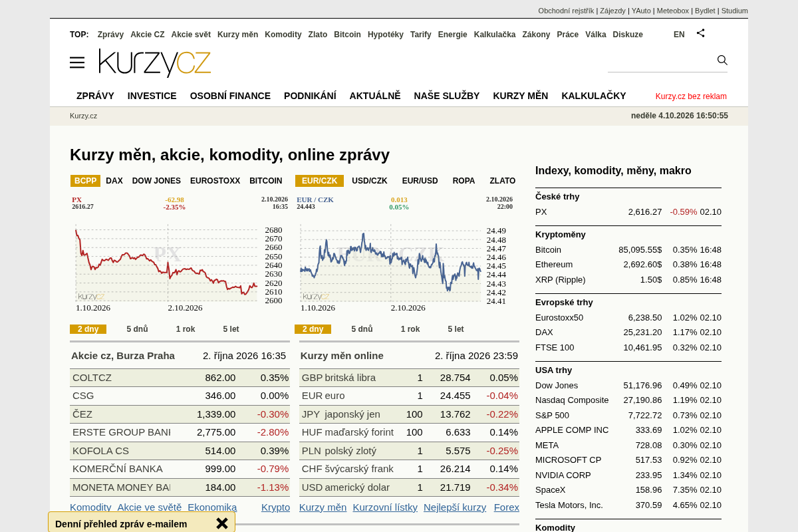Image resolution: width=798 pixels, height=532 pixels.
Task: Click the Kurzy.cz bez reklam link
Action: [x=691, y=96]
